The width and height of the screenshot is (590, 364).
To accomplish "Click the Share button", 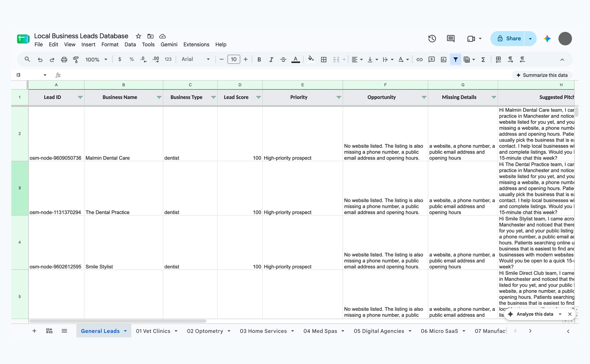I will pyautogui.click(x=508, y=38).
